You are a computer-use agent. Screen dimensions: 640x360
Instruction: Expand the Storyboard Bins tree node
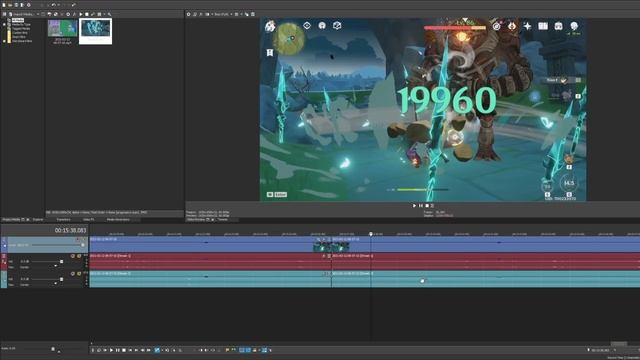4,41
